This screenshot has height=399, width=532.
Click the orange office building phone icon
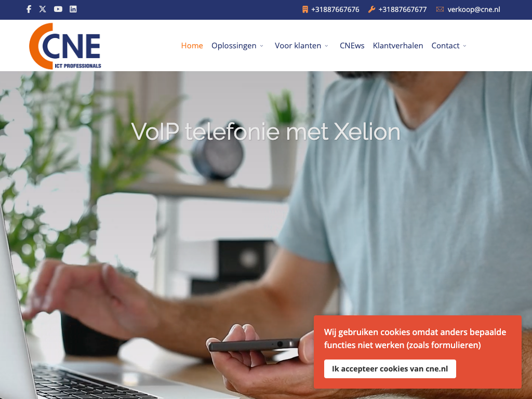pyautogui.click(x=305, y=9)
